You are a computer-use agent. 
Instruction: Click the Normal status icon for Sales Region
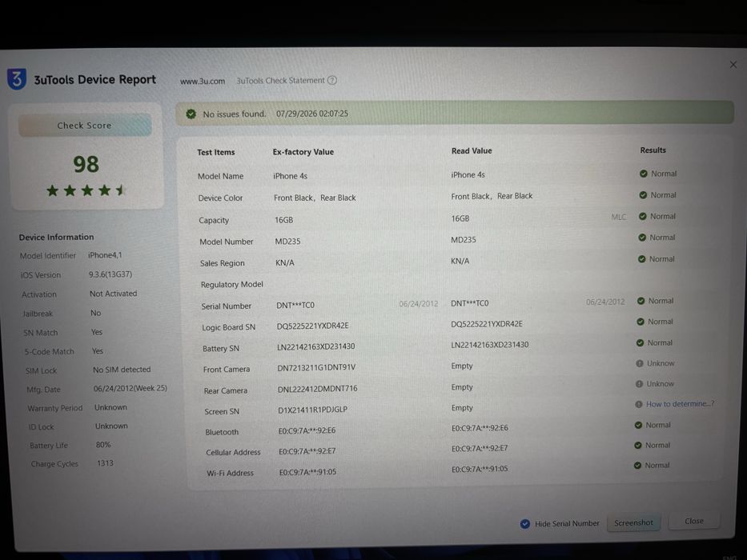click(641, 258)
